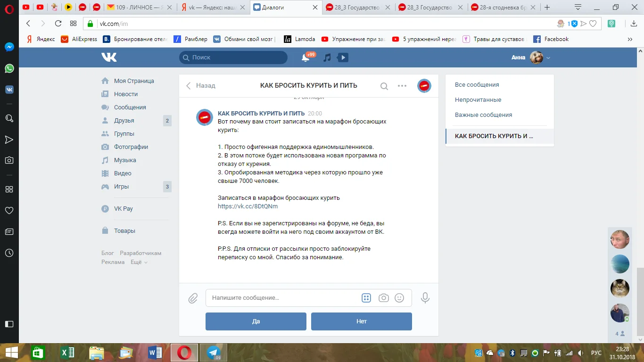Toggle the blue ad blocker shield
This screenshot has height=362, width=644.
point(575,24)
